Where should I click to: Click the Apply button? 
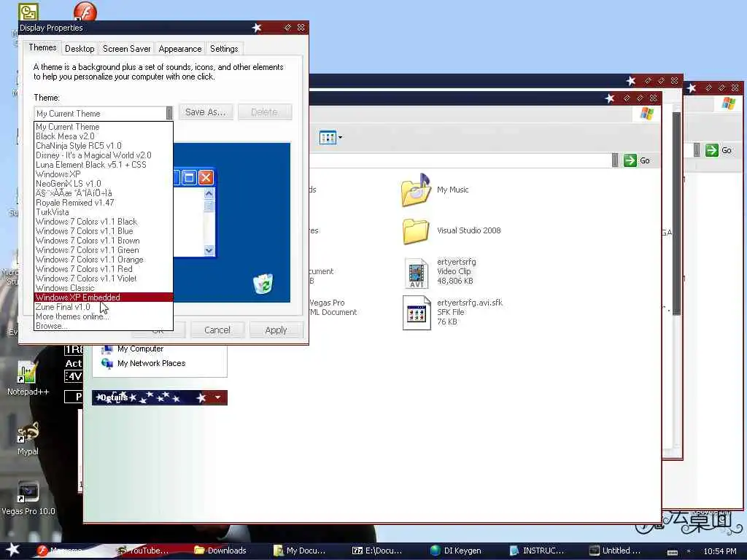[x=276, y=330]
